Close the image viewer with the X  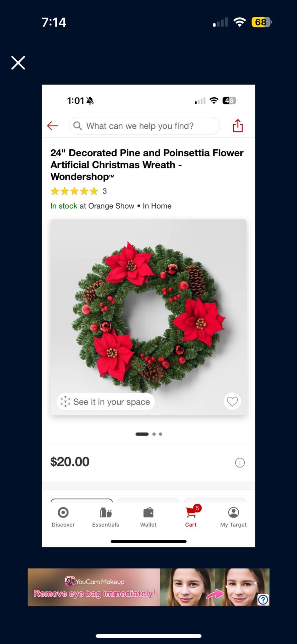[x=18, y=63]
